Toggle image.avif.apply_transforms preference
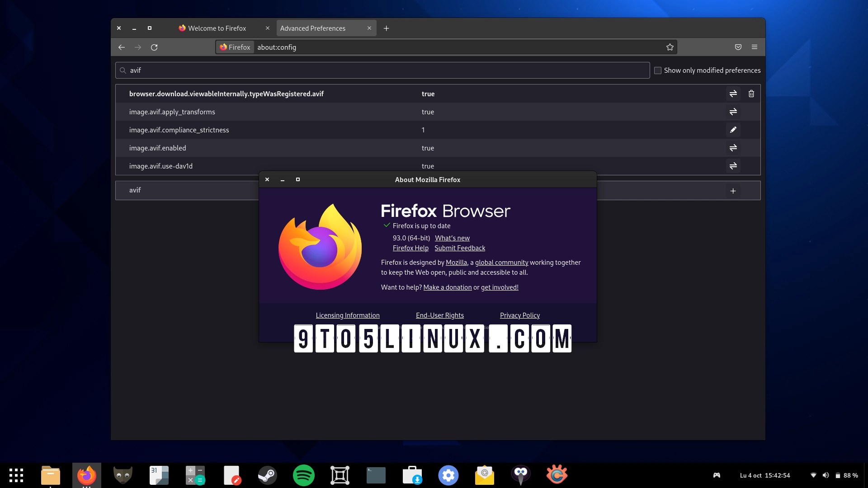Viewport: 868px width, 488px height. (x=733, y=112)
